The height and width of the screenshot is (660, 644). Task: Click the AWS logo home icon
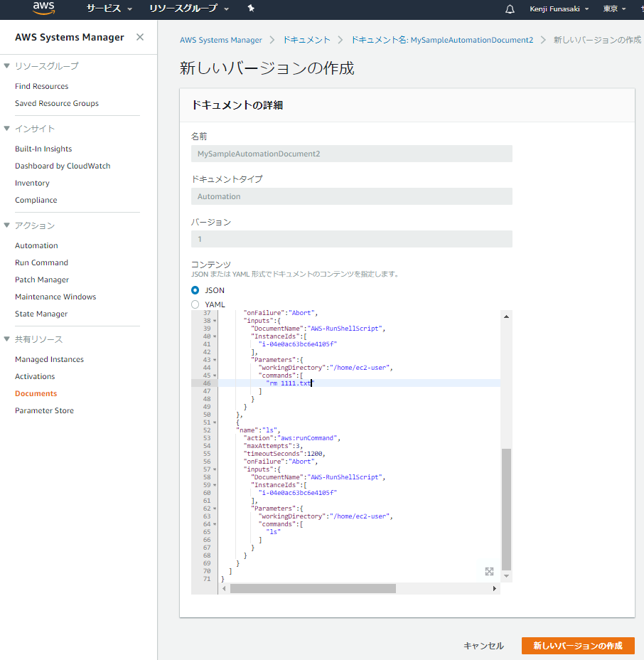point(44,9)
